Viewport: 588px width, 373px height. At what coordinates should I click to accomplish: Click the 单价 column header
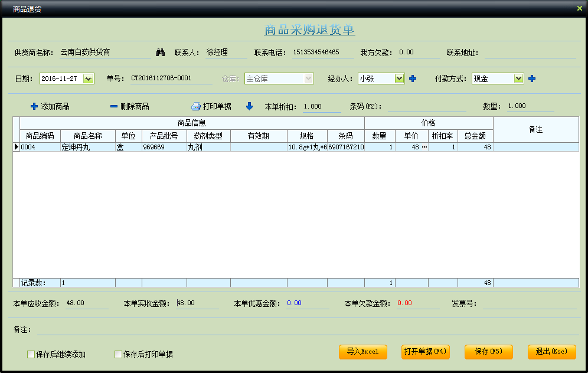(x=411, y=136)
